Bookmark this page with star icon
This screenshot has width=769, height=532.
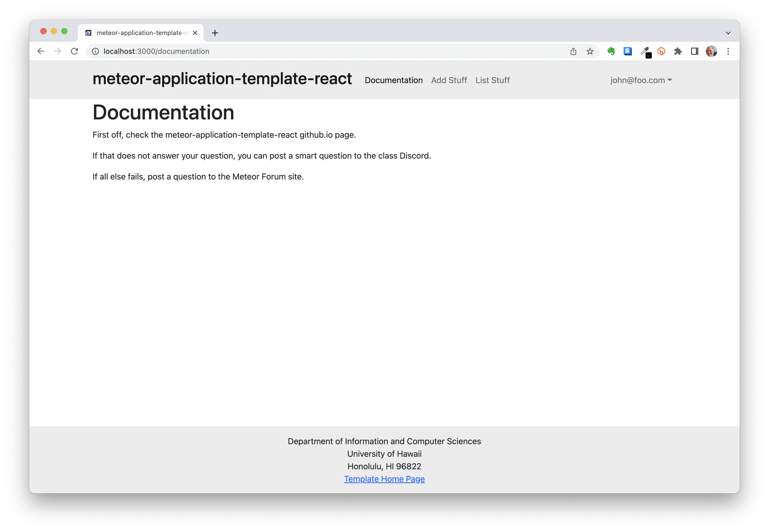pyautogui.click(x=590, y=51)
